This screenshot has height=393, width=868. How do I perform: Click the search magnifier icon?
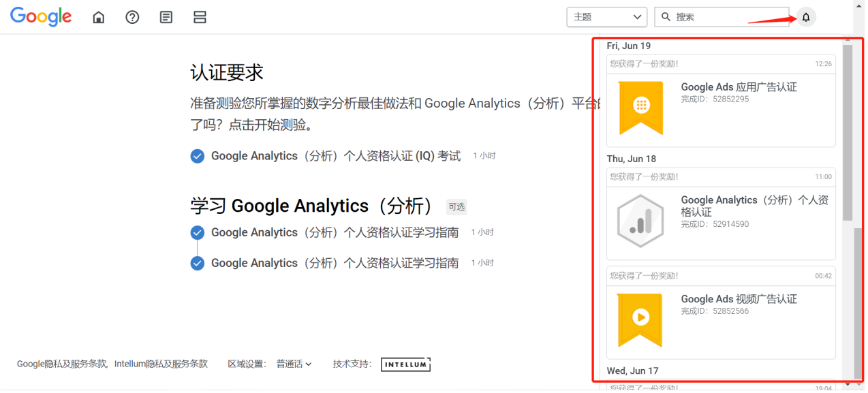(x=666, y=16)
